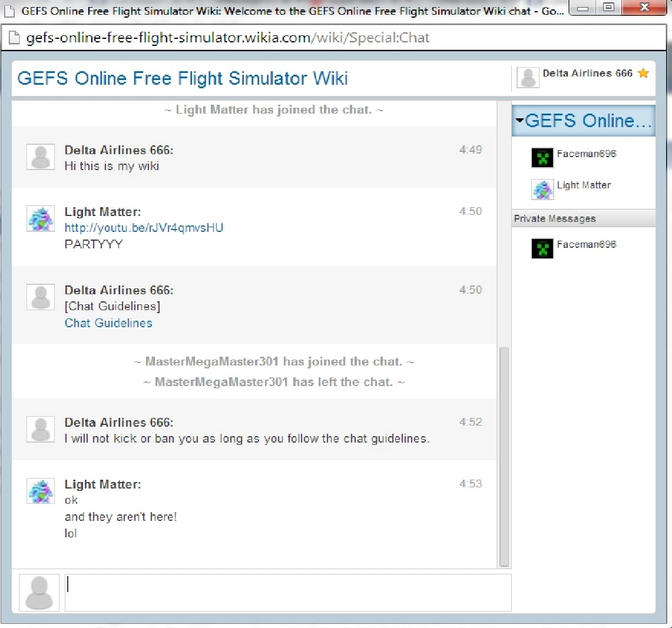Viewport: 672px width, 628px height.
Task: Click Delta Airlines 666 username in header
Action: (x=587, y=74)
